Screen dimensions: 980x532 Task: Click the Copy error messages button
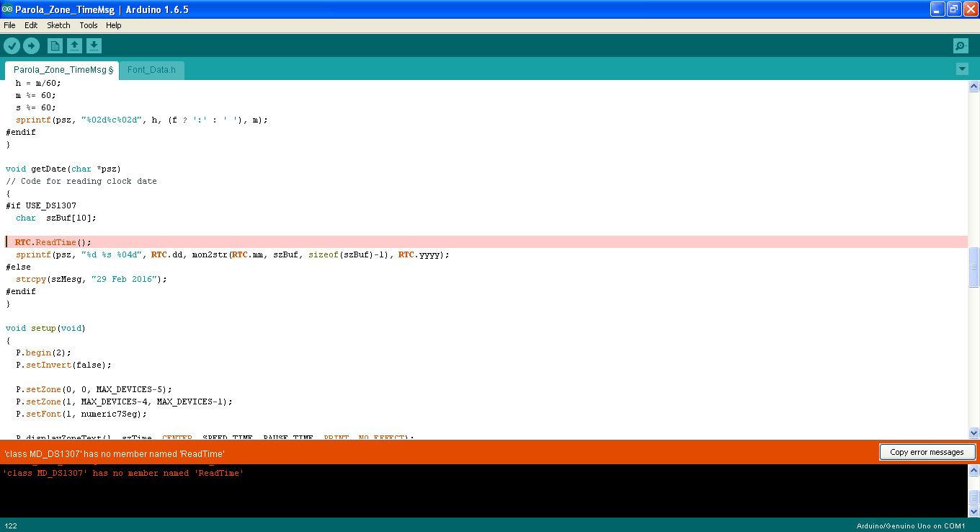click(x=927, y=452)
